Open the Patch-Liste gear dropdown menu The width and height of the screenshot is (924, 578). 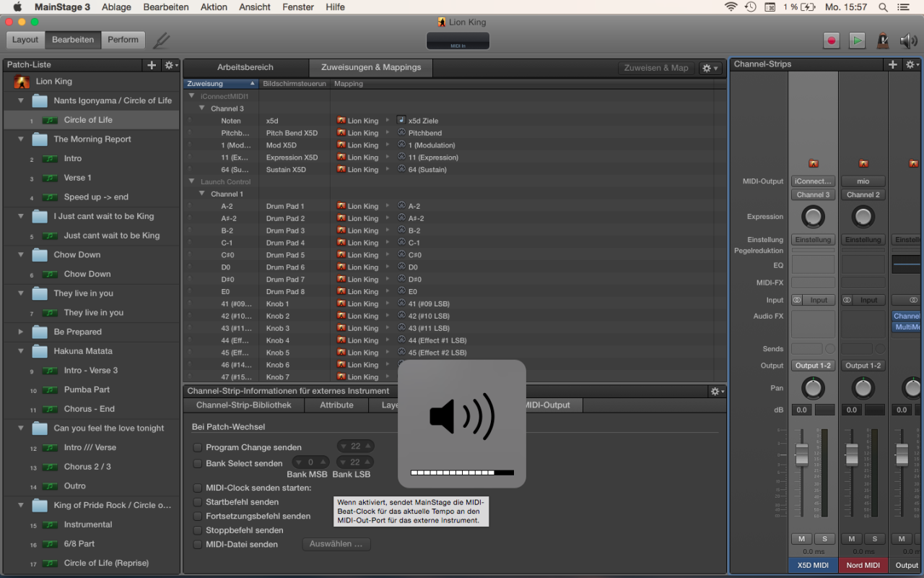click(171, 65)
